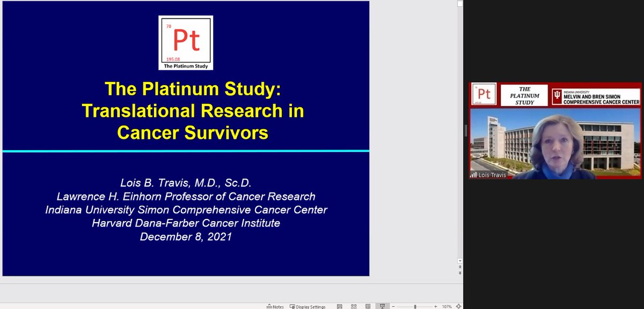644x309 pixels.
Task: Click the Pt Platinum Study logo on slide
Action: click(186, 43)
